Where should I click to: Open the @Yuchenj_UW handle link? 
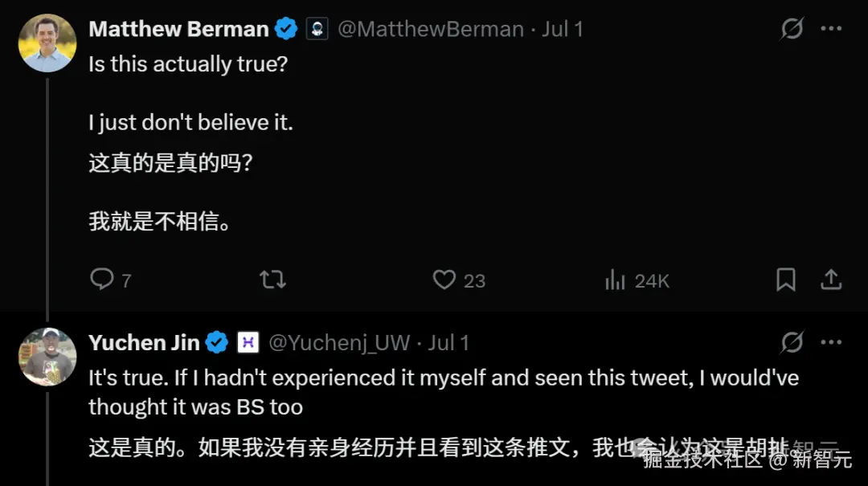[x=338, y=343]
